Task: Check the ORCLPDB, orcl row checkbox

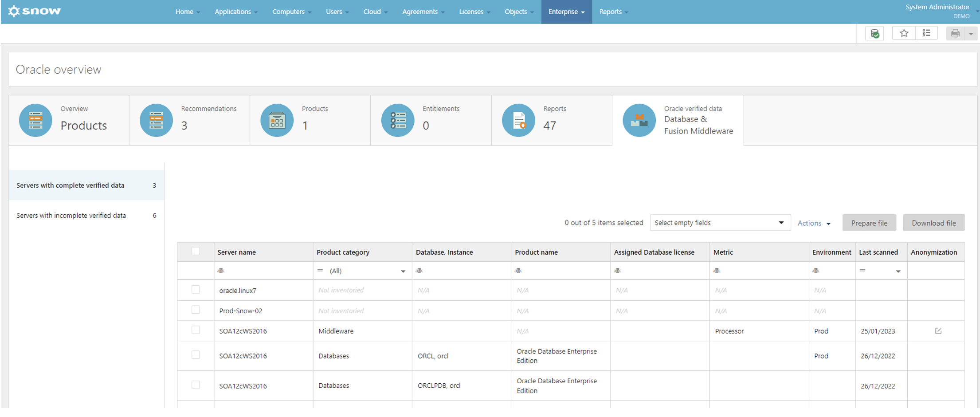Action: click(196, 385)
